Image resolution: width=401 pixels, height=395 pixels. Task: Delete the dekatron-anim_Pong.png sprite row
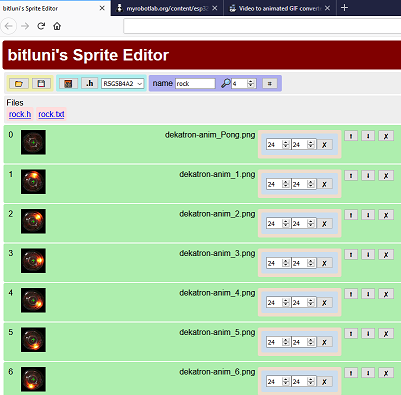pyautogui.click(x=386, y=136)
